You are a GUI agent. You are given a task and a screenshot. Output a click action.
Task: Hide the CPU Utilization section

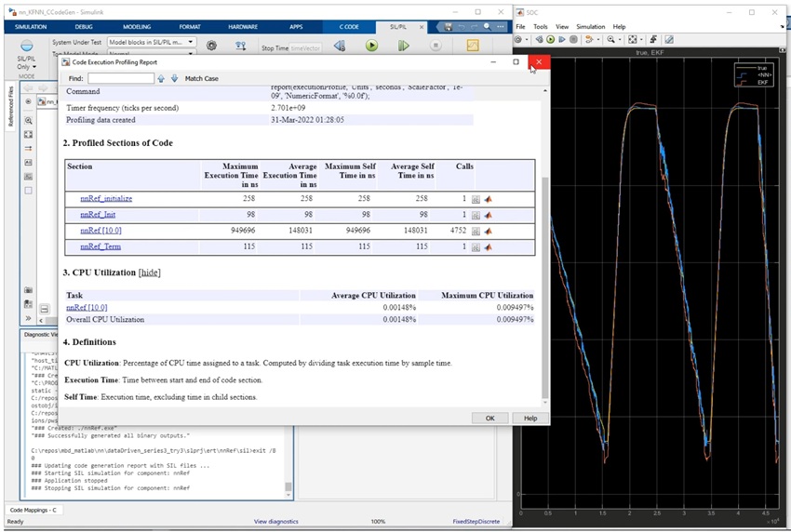tap(149, 273)
